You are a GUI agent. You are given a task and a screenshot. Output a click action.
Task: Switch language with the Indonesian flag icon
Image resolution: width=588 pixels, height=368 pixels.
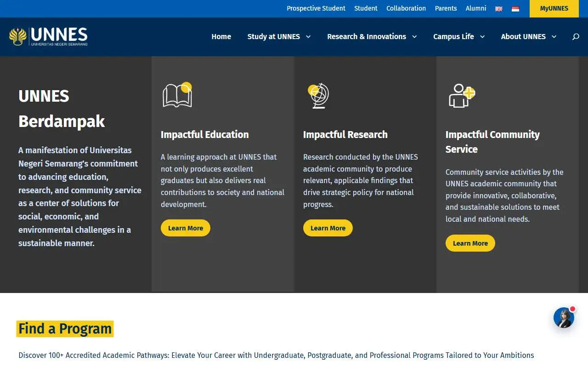coord(515,9)
